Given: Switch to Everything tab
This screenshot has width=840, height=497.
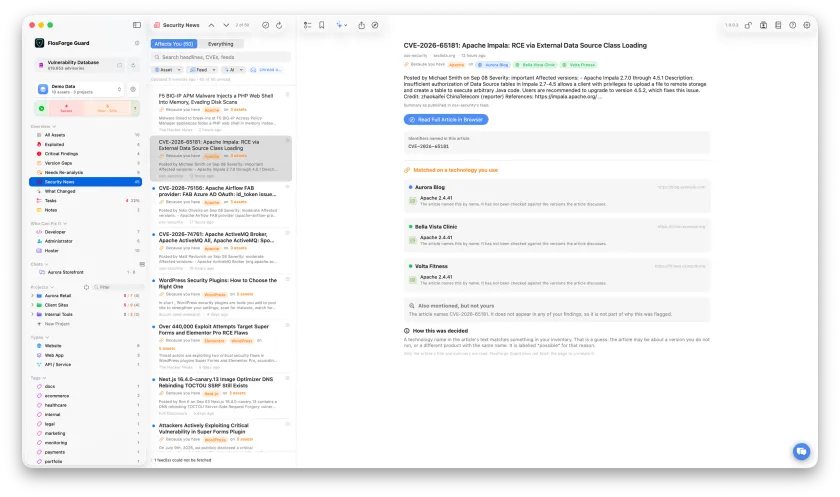Looking at the screenshot, I should click(x=220, y=44).
